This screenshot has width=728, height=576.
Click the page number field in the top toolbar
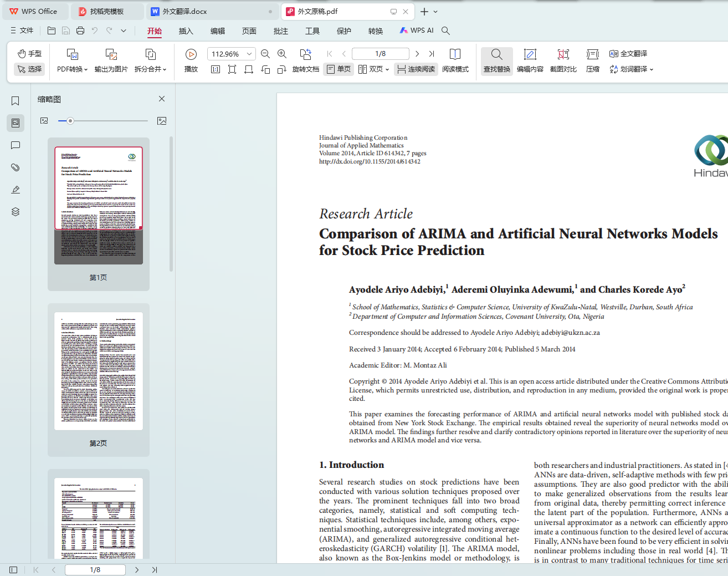pos(381,54)
